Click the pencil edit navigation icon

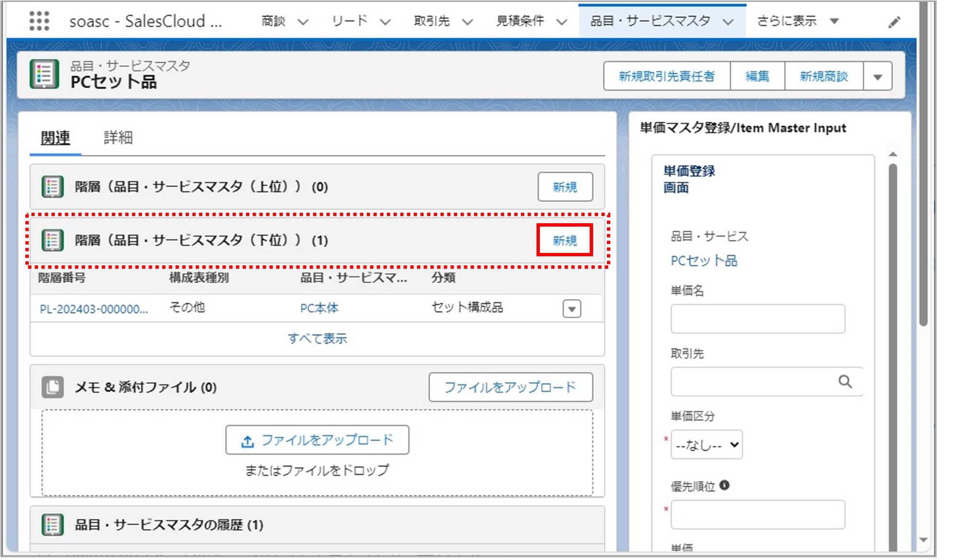(894, 22)
